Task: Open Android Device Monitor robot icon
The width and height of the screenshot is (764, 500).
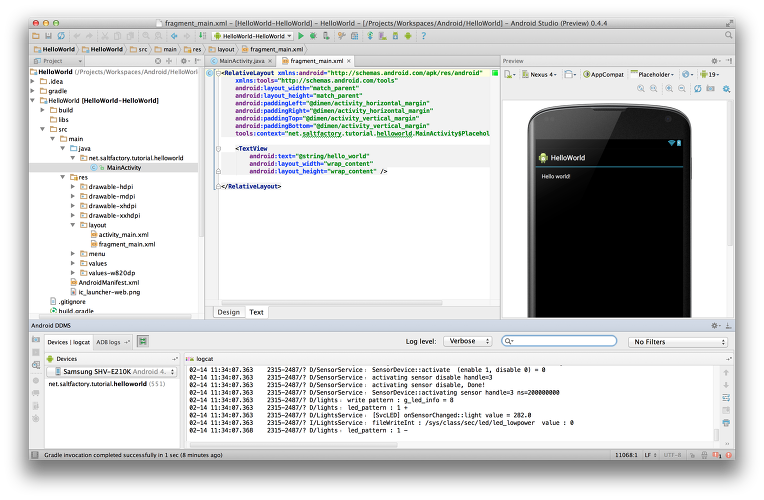Action: click(408, 36)
